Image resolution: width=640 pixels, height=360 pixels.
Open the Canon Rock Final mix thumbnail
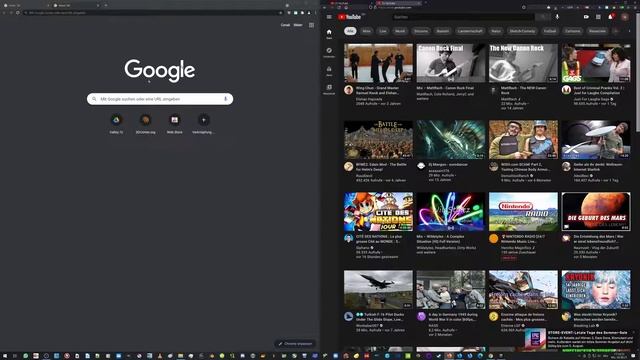[x=451, y=63]
